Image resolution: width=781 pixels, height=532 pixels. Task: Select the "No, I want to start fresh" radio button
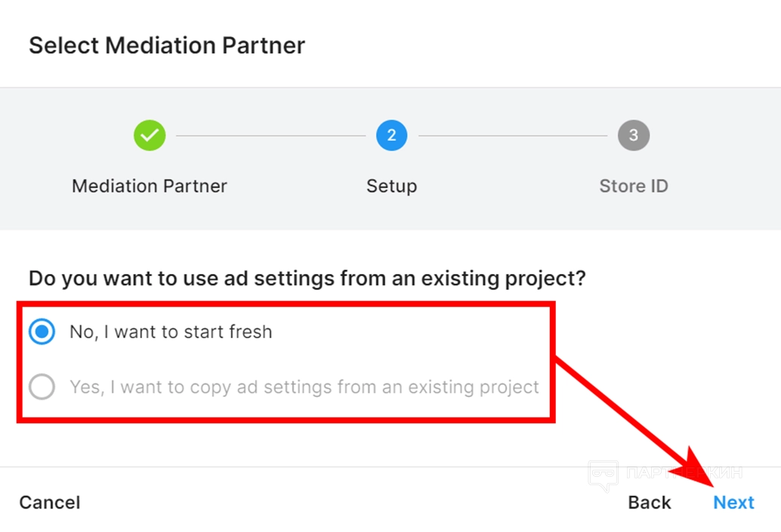point(42,331)
